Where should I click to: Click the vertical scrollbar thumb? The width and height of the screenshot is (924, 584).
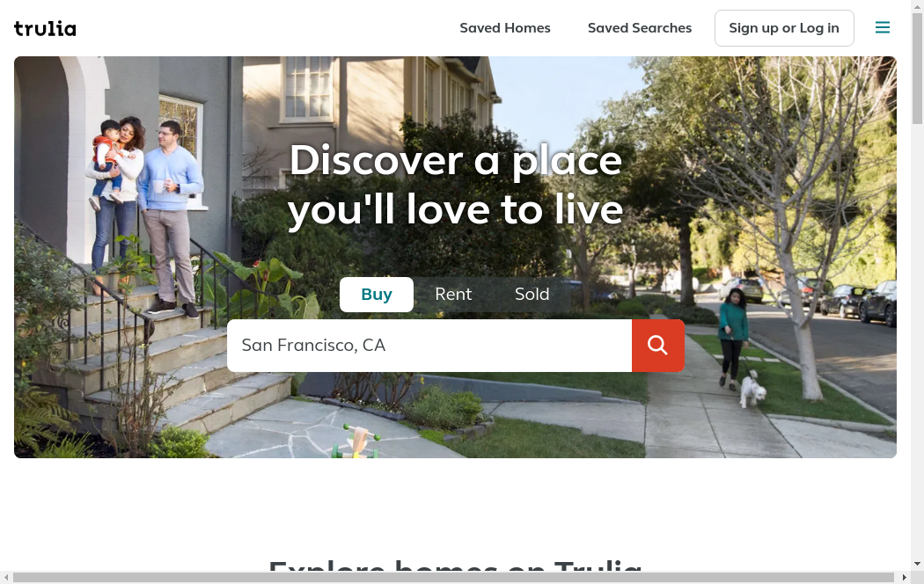pos(917,68)
